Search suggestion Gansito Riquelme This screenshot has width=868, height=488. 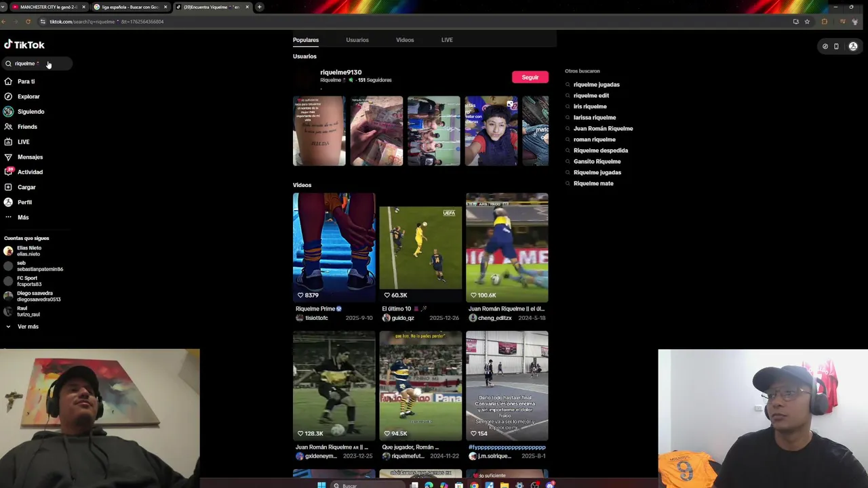coord(597,161)
